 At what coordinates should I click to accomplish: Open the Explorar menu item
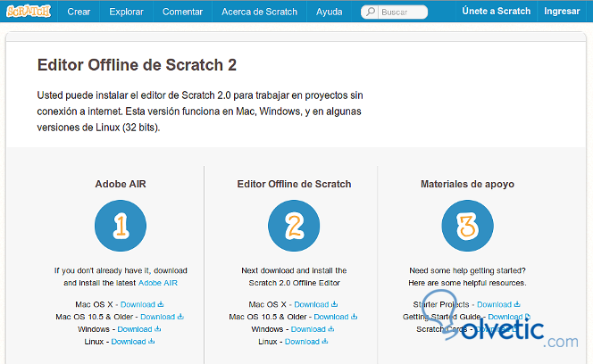[x=126, y=12]
